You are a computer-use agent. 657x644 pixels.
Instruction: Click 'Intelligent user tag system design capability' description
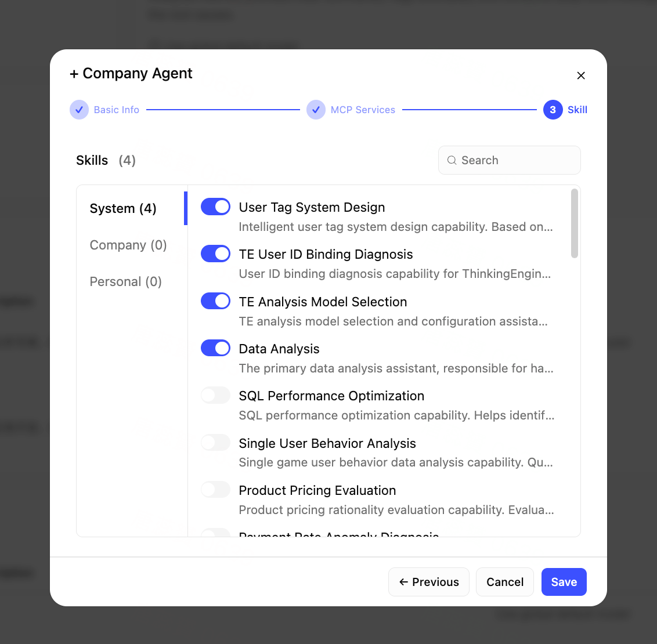pos(396,227)
